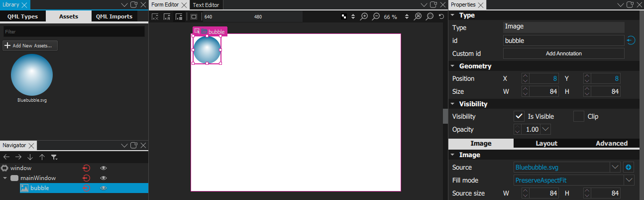The image size is (644, 200).
Task: Toggle visibility eye for bubble item
Action: tap(104, 188)
